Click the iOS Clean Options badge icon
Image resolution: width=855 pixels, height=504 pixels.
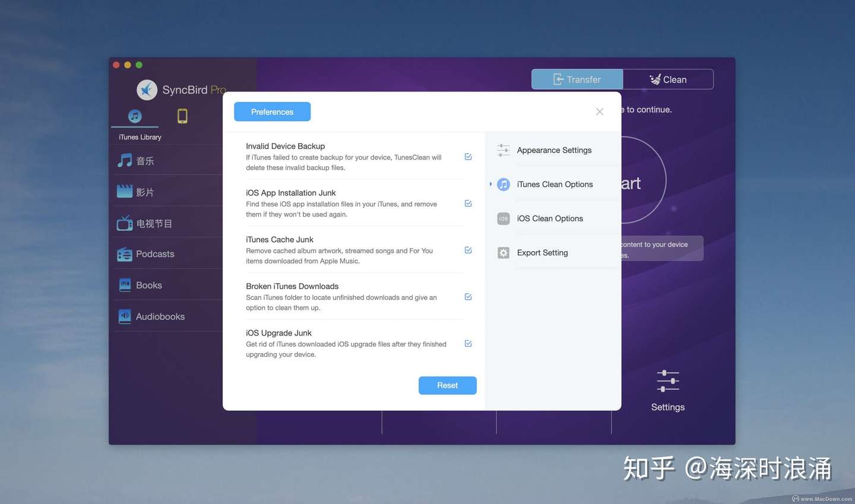503,218
